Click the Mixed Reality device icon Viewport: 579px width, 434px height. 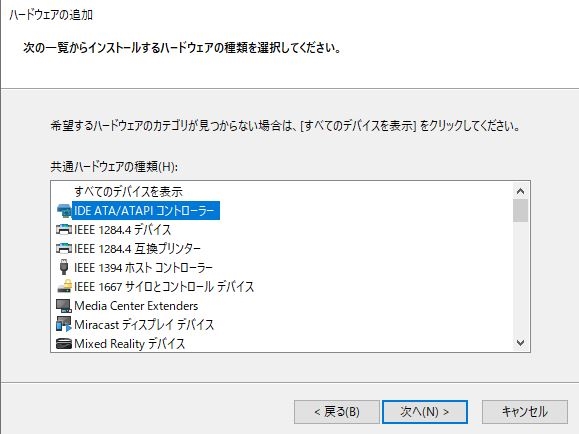point(64,344)
